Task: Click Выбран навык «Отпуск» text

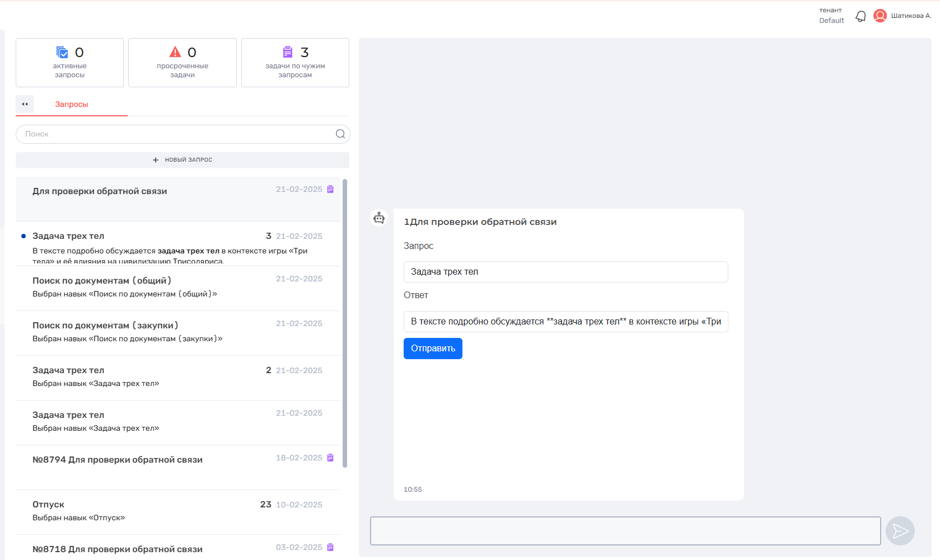Action: point(79,518)
